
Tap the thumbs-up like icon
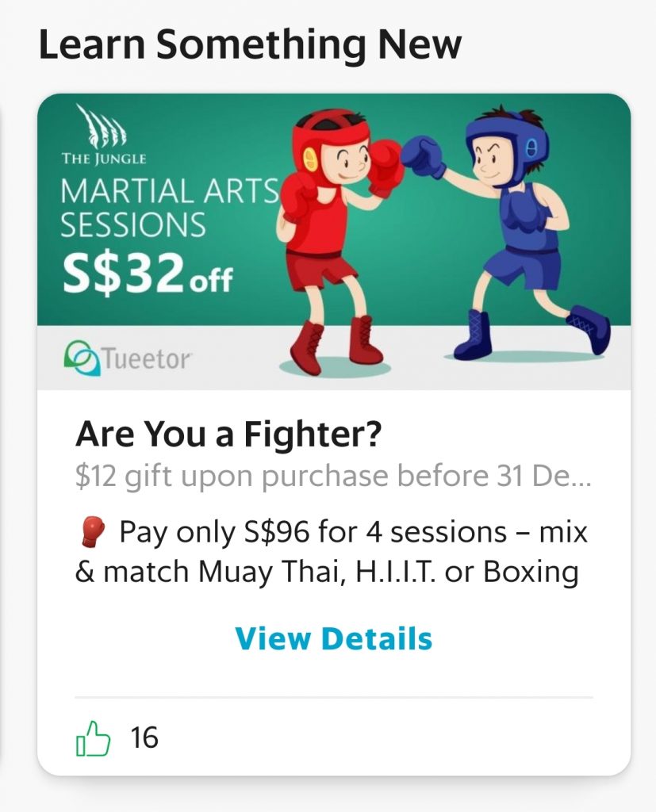94,738
